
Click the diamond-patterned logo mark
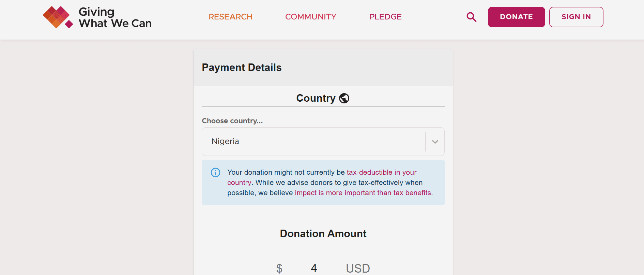(57, 17)
